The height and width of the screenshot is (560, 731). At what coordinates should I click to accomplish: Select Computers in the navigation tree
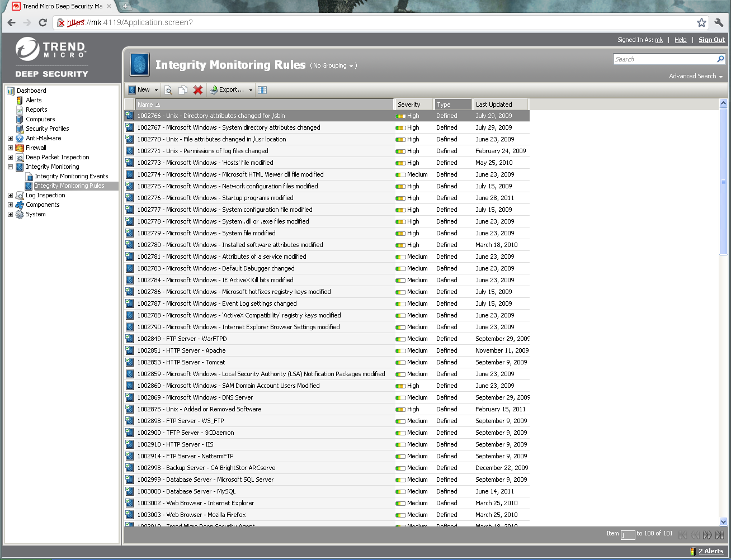coord(40,119)
